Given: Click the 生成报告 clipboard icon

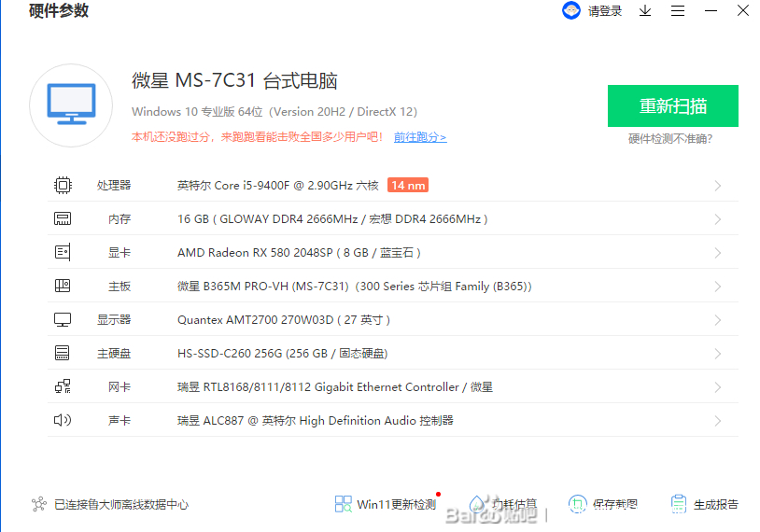Looking at the screenshot, I should tap(679, 504).
